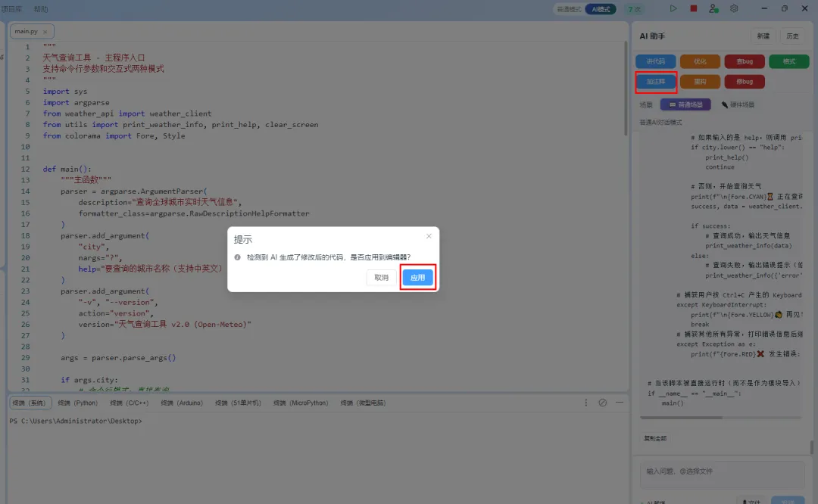Click the editor vertical scrollbar
This screenshot has width=818, height=504.
pos(626,89)
